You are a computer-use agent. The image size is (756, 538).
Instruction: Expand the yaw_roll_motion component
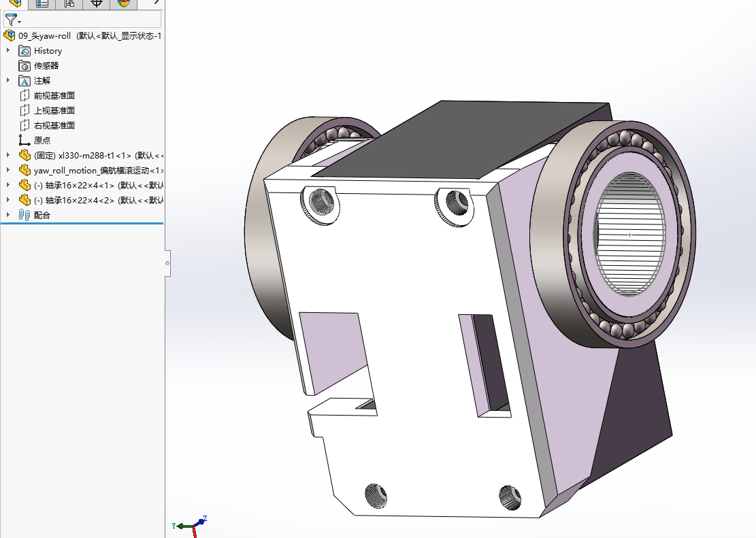coord(7,169)
